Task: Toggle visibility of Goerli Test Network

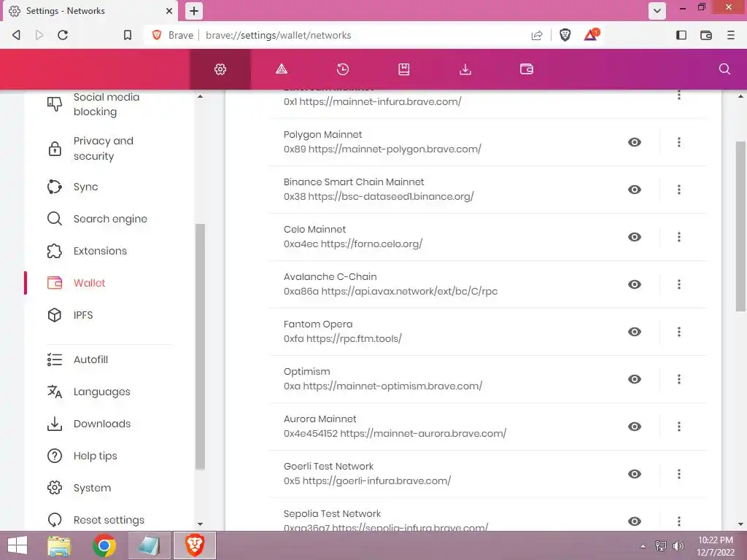Action: coord(635,474)
